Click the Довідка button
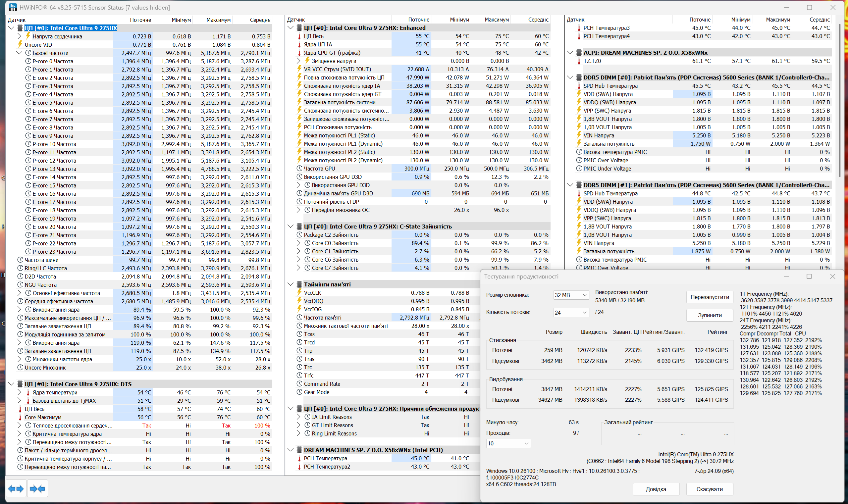 coord(656,489)
